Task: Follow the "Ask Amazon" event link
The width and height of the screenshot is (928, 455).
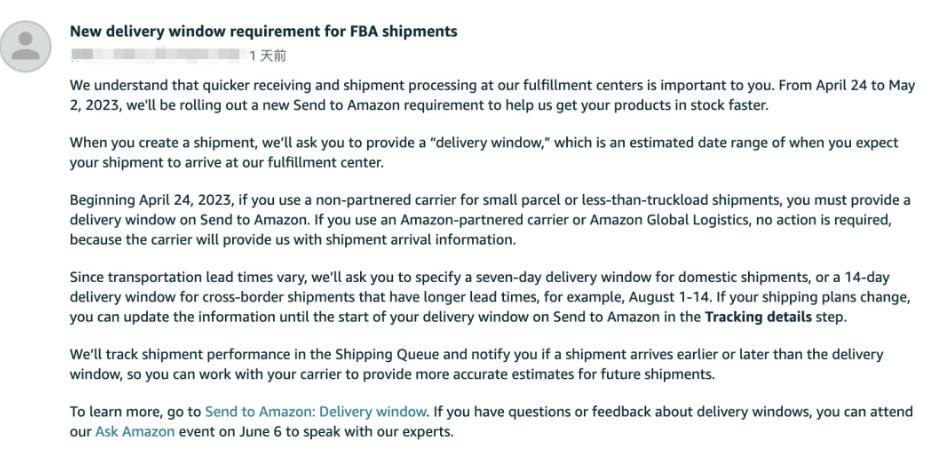Action: tap(135, 431)
